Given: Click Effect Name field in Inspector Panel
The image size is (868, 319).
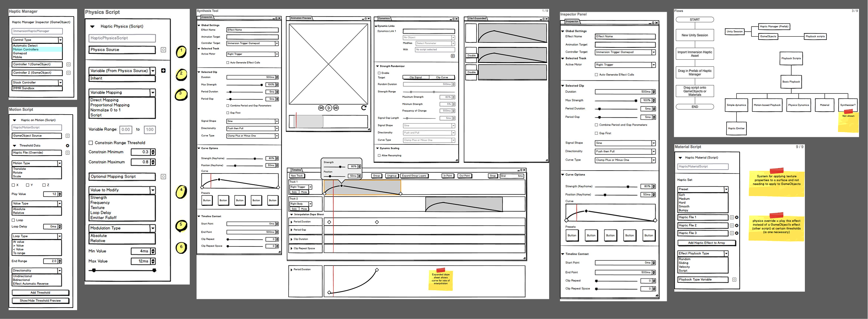Looking at the screenshot, I should (625, 37).
